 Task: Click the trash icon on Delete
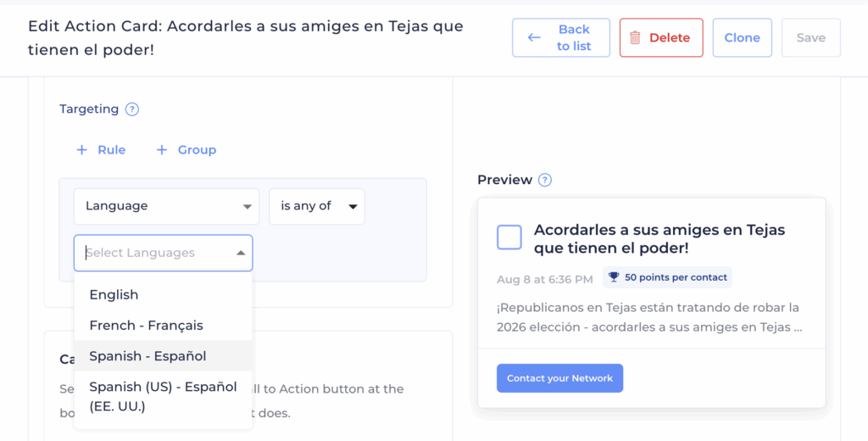[635, 37]
